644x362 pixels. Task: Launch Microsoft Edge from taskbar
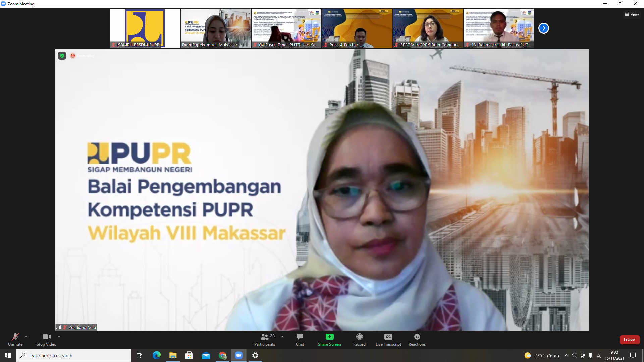coord(157,355)
